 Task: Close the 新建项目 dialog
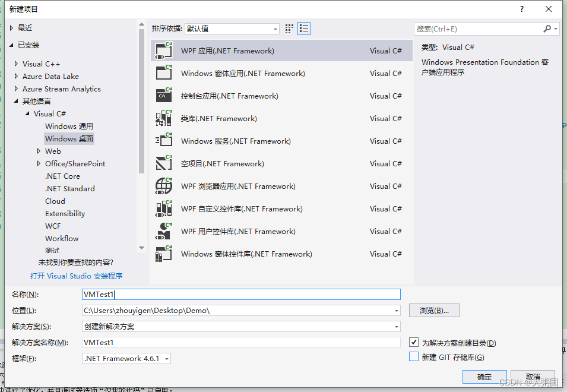548,9
